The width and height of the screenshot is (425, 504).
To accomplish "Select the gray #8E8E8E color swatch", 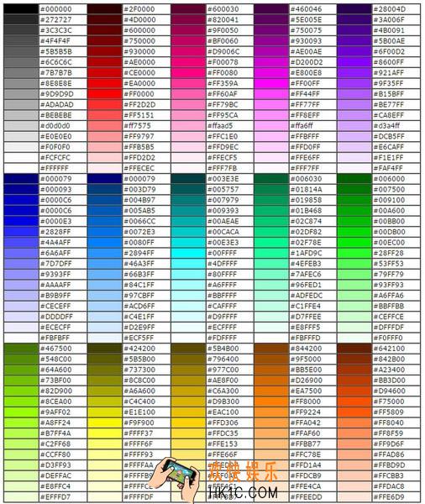I will [x=21, y=83].
